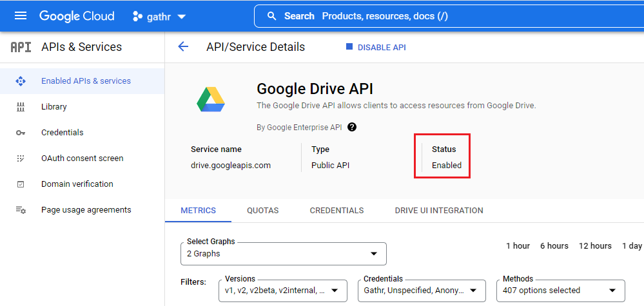Open the Methods filter dropdown

[561, 291]
